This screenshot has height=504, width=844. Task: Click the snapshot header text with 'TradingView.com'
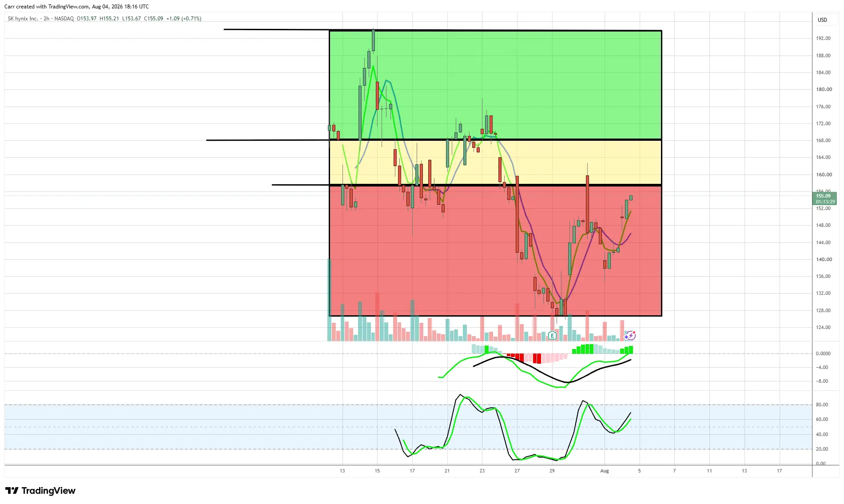point(76,7)
